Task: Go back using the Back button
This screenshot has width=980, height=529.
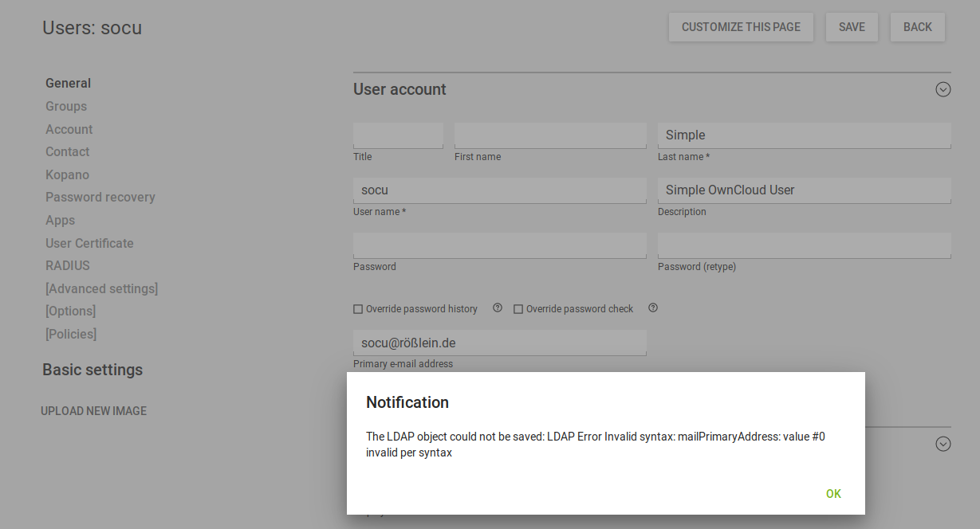Action: [917, 27]
